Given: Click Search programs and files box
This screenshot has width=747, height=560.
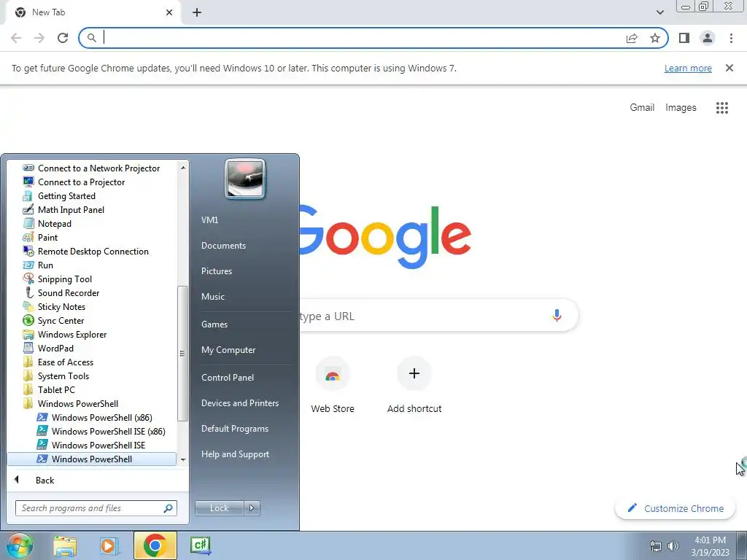Looking at the screenshot, I should coord(96,508).
